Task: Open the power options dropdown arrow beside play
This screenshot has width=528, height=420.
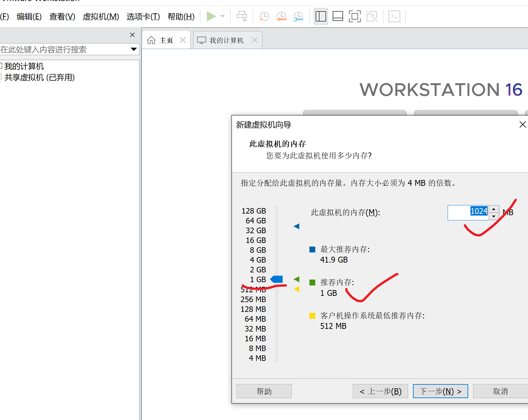Action: point(223,16)
